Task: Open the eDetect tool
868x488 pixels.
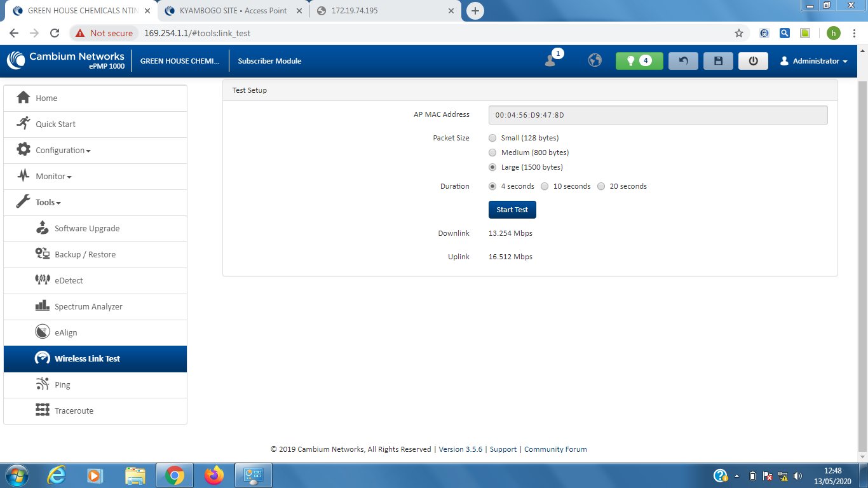Action: click(69, 281)
